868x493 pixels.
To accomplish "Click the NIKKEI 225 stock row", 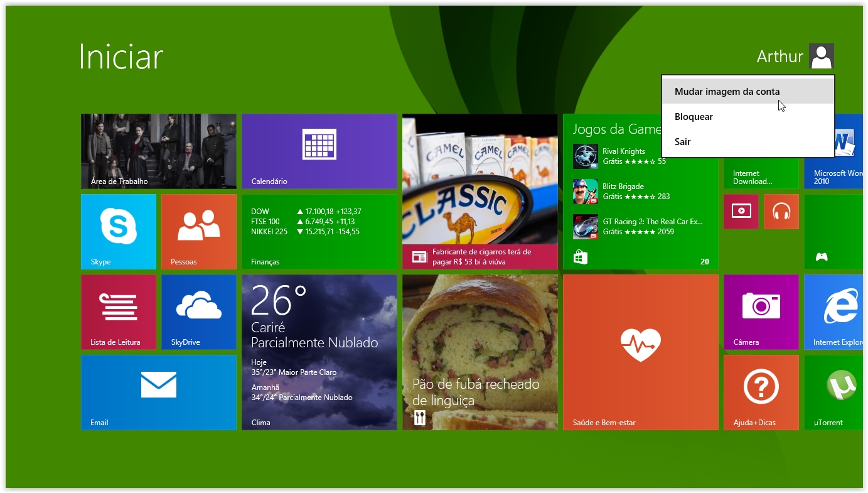I will pyautogui.click(x=306, y=232).
